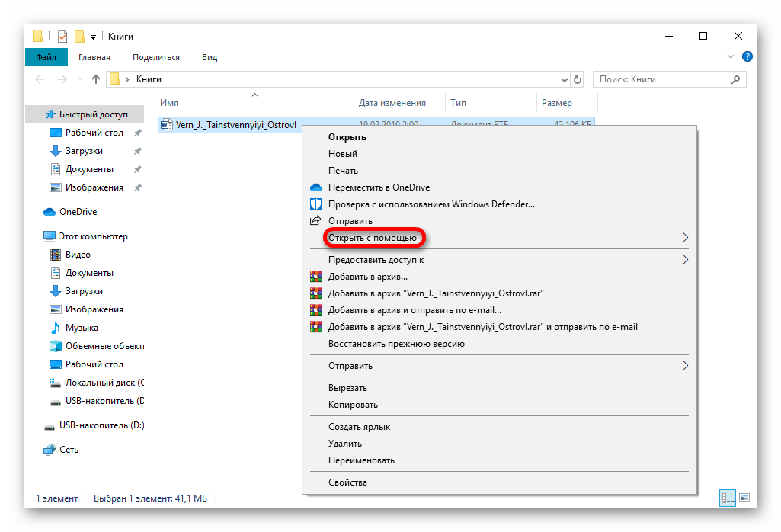The height and width of the screenshot is (532, 781).
Task: Click the Help question mark icon
Action: pos(747,57)
